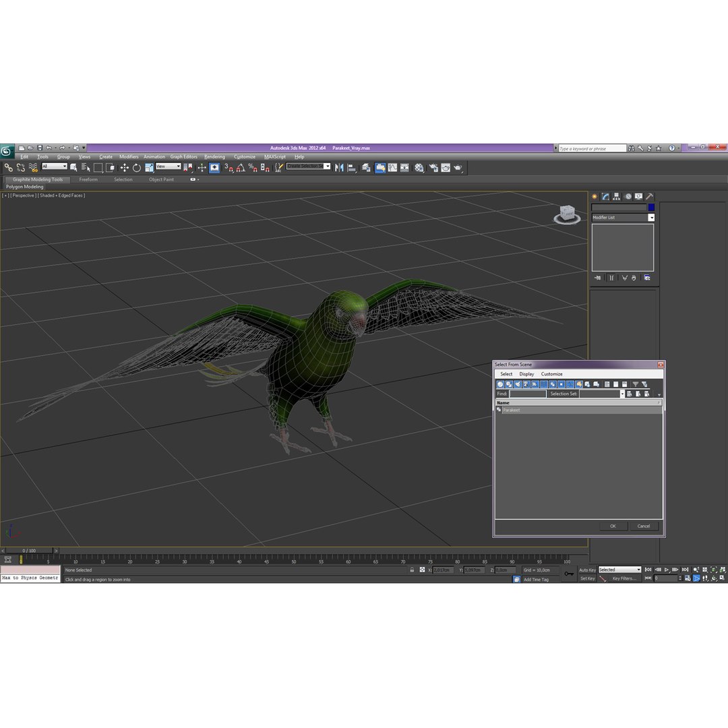Toggle Window/Crossing selection mode
The image size is (728, 728).
(110, 168)
